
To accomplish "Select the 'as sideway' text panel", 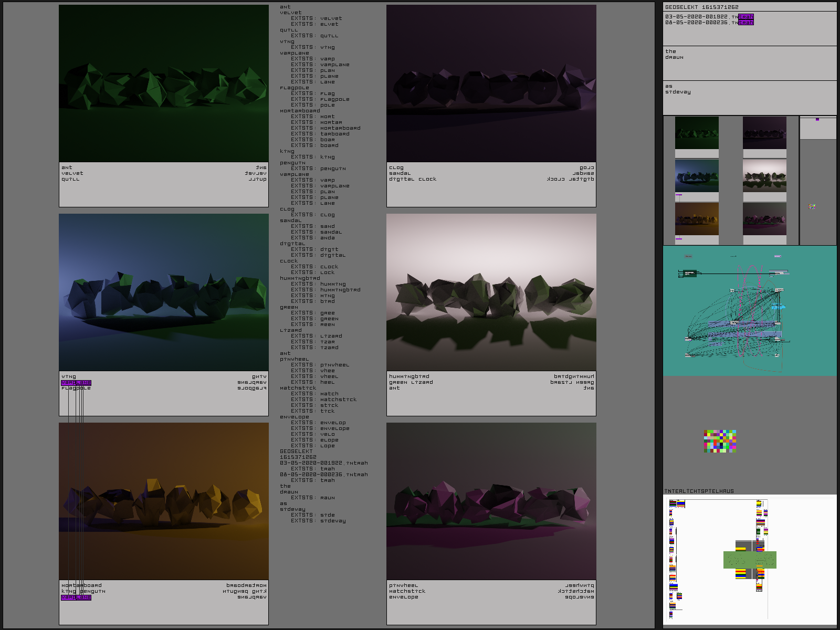I will click(750, 98).
